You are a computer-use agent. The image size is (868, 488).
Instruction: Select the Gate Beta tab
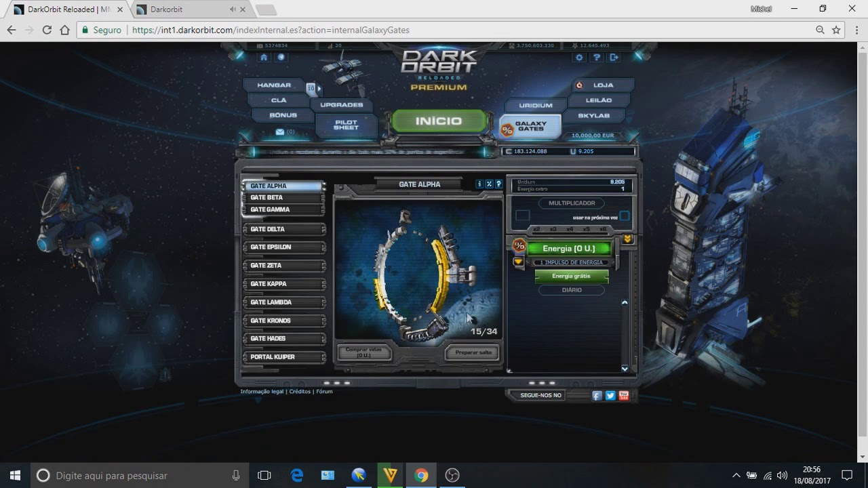pos(283,198)
